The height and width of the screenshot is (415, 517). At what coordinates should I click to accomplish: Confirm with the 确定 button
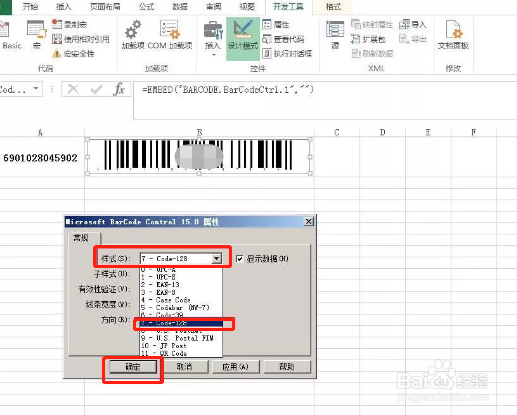pos(133,367)
